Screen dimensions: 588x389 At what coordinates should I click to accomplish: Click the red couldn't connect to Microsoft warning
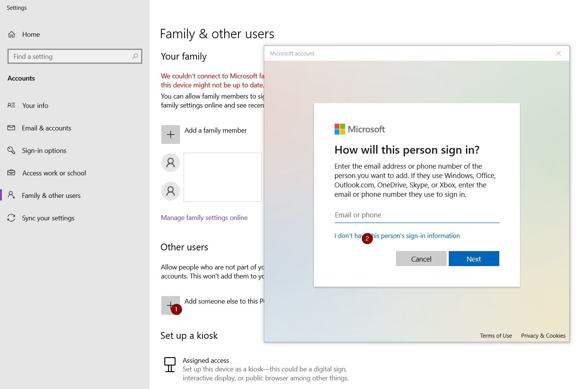tap(213, 81)
